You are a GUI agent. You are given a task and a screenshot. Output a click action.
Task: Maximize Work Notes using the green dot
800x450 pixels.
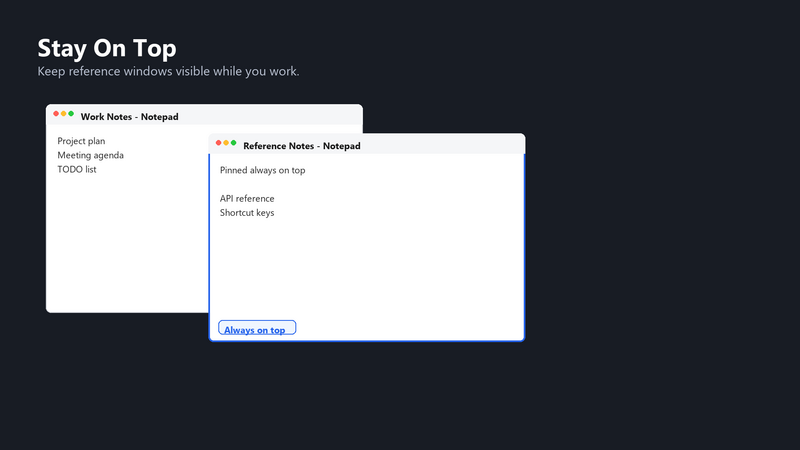71,114
